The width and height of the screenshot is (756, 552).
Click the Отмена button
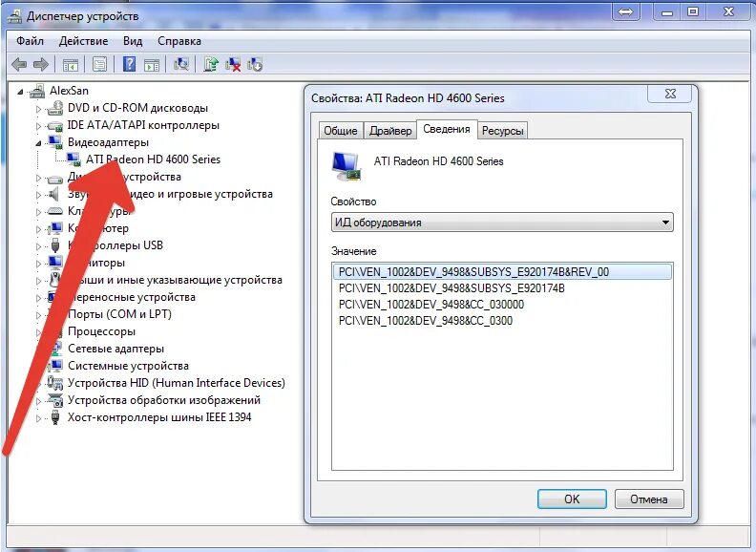point(649,499)
